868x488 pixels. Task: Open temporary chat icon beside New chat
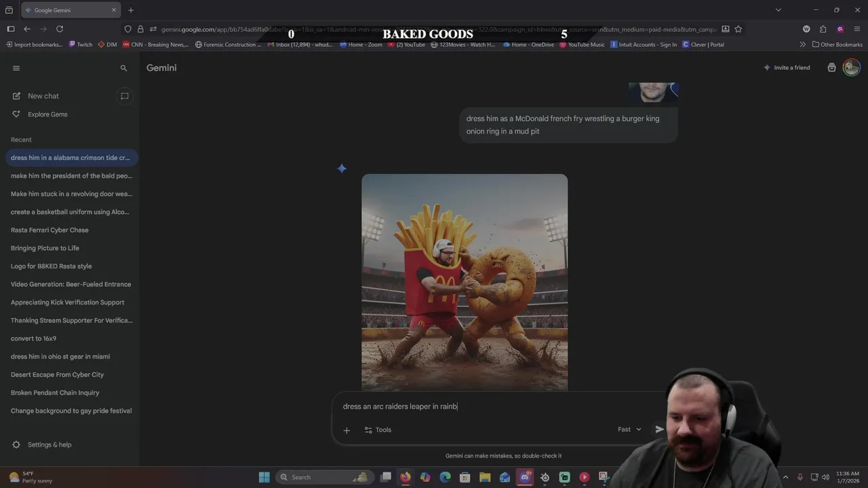pyautogui.click(x=125, y=96)
